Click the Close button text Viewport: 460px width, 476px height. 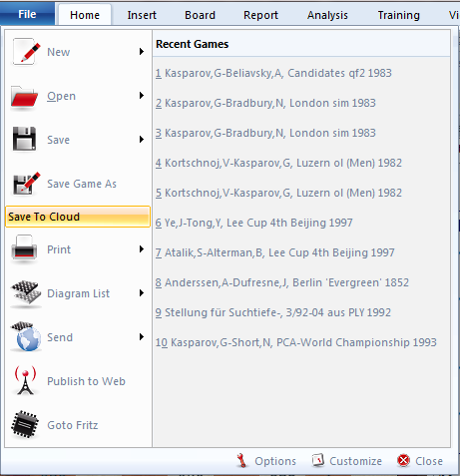pyautogui.click(x=429, y=461)
